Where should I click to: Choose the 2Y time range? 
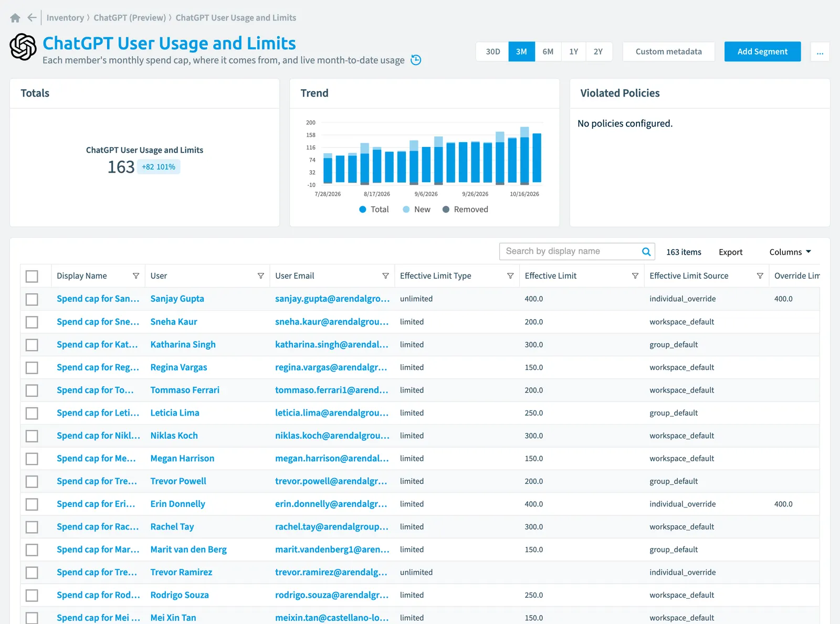[598, 51]
